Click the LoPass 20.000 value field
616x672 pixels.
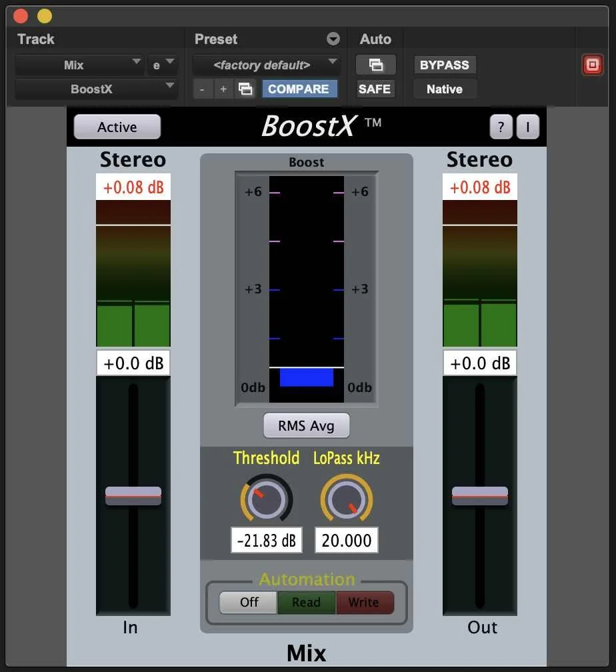pos(347,540)
